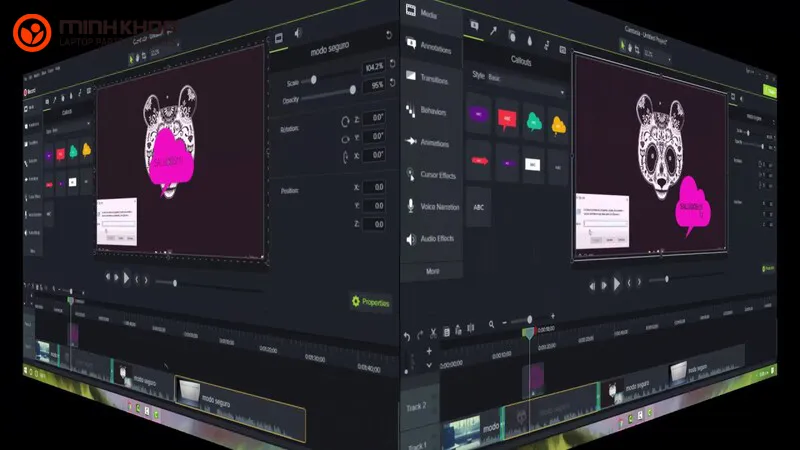
Task: Open the Transitions tab in the right sidebar
Action: tap(431, 78)
